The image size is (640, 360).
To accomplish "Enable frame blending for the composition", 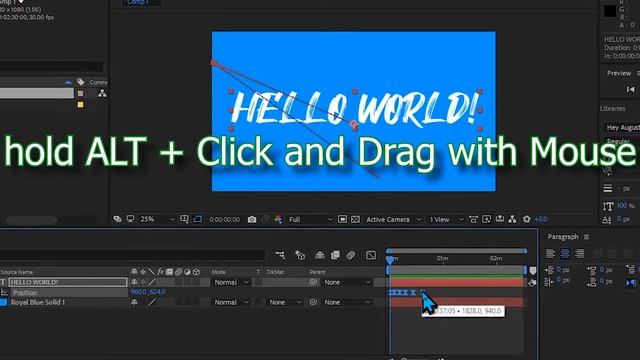I will tap(335, 255).
